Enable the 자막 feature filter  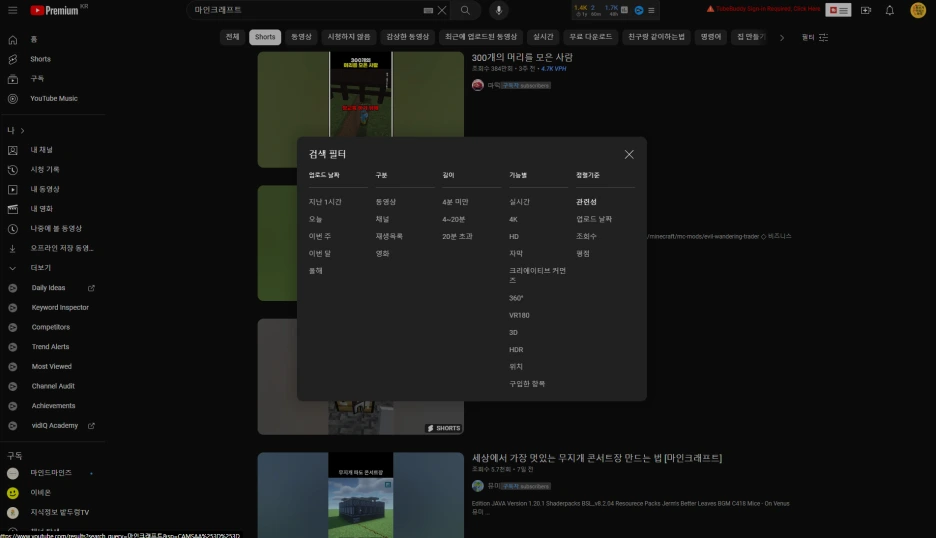click(x=516, y=254)
